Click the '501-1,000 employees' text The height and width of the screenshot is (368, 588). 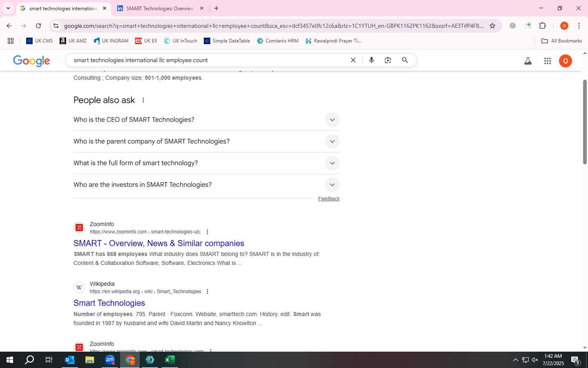point(173,78)
